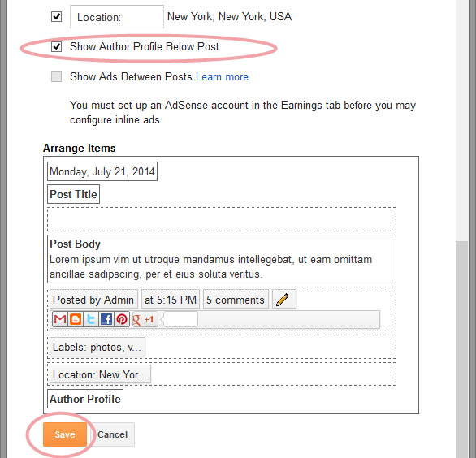Toggle Show Ads Between Posts checkbox
Screen dimensions: 476x458
(57, 77)
